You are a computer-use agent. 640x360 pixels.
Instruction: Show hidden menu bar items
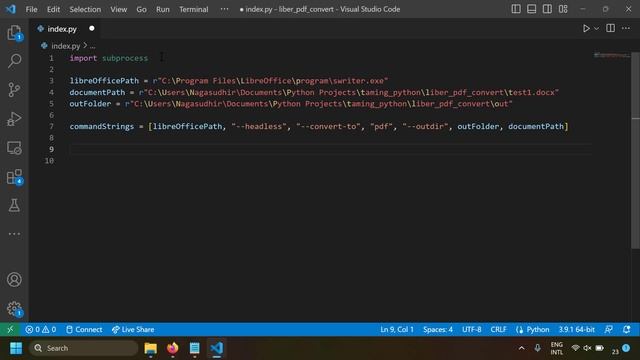[x=224, y=9]
